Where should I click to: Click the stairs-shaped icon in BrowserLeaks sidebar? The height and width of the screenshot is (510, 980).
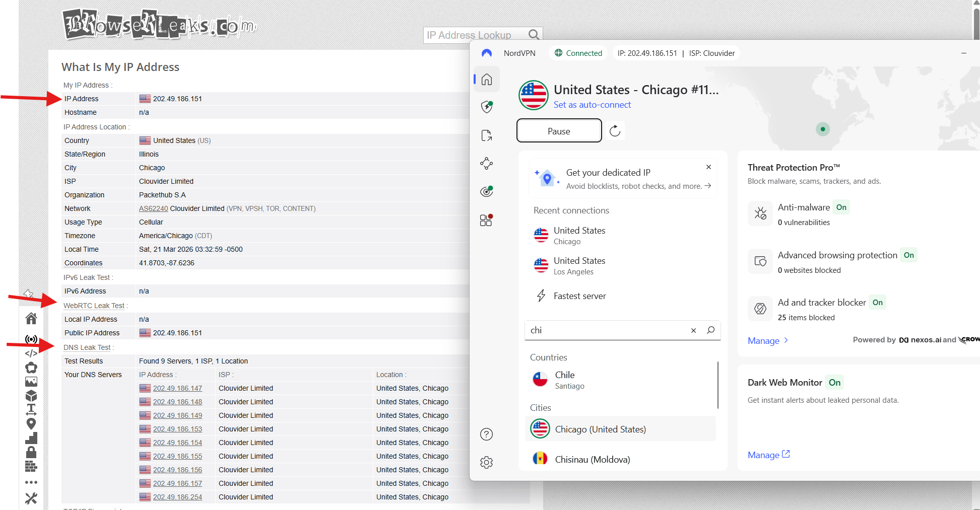31,438
